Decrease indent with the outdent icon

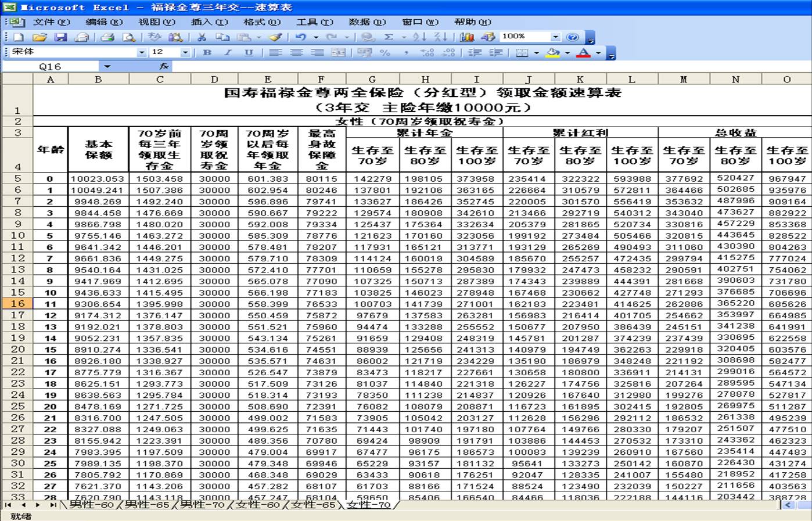pos(475,53)
